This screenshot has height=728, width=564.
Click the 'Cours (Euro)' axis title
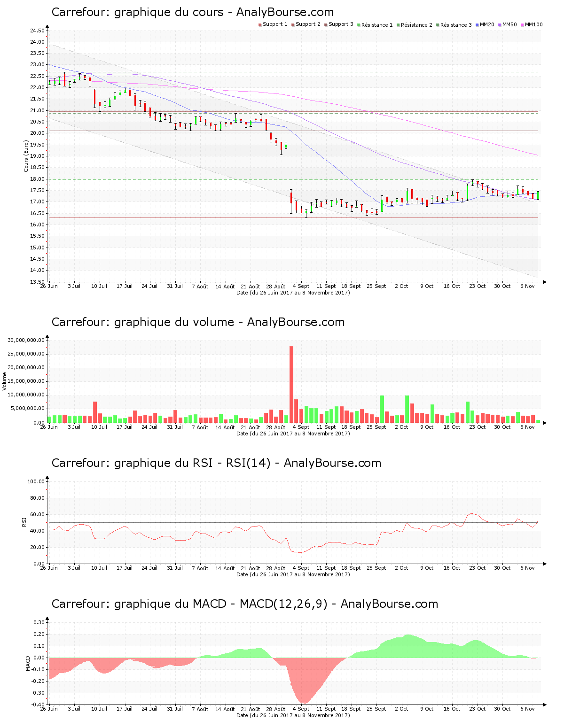click(x=27, y=156)
